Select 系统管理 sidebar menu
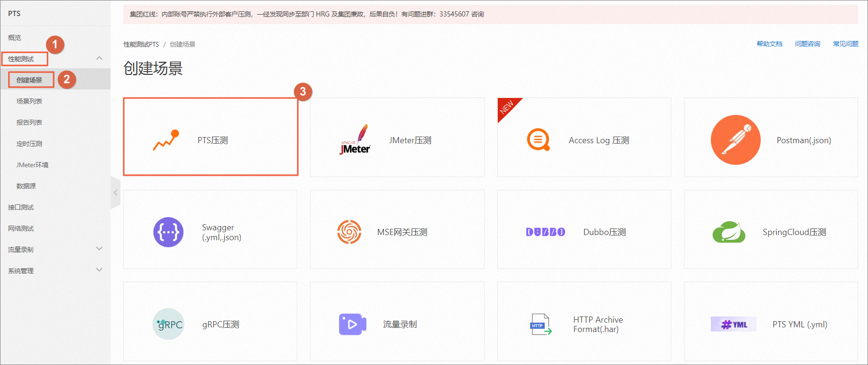Image resolution: width=868 pixels, height=365 pixels. coord(21,271)
